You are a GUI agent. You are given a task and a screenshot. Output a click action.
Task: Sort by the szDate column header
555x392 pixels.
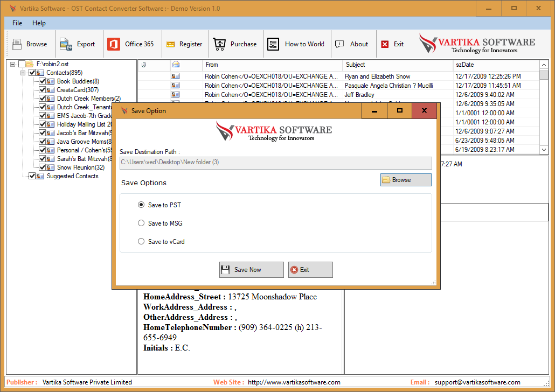[x=496, y=65]
